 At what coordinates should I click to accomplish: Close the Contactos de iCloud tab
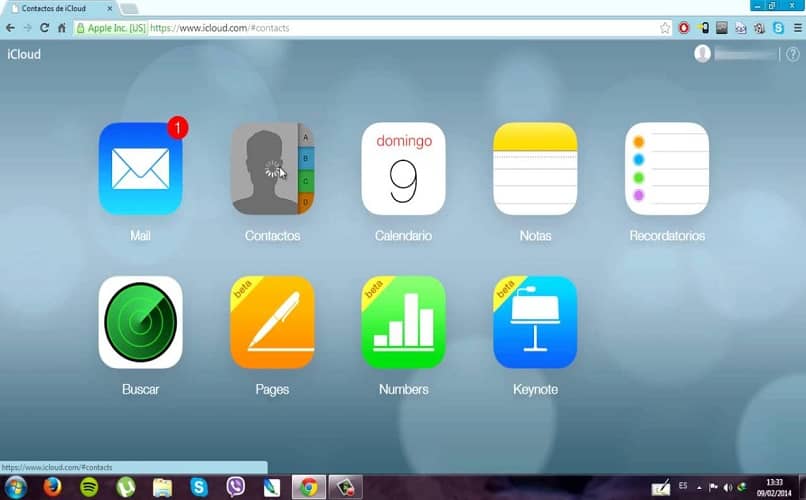coord(109,9)
